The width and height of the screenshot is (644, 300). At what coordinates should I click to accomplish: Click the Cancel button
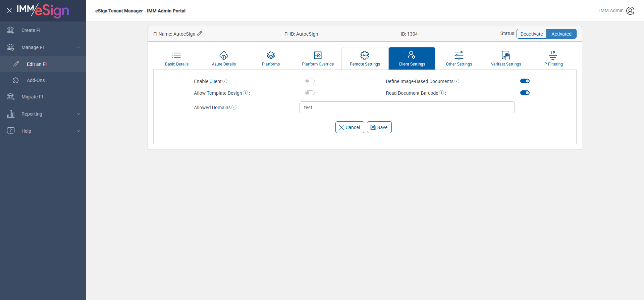(x=350, y=127)
